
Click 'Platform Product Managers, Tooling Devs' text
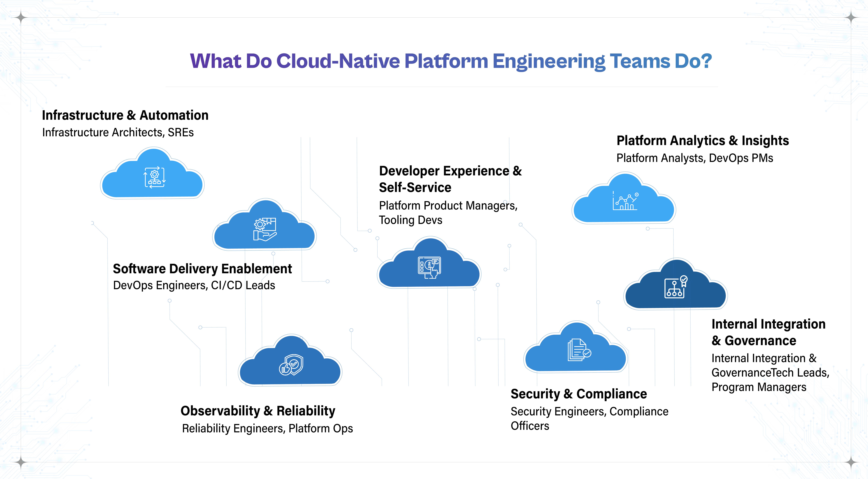click(448, 212)
